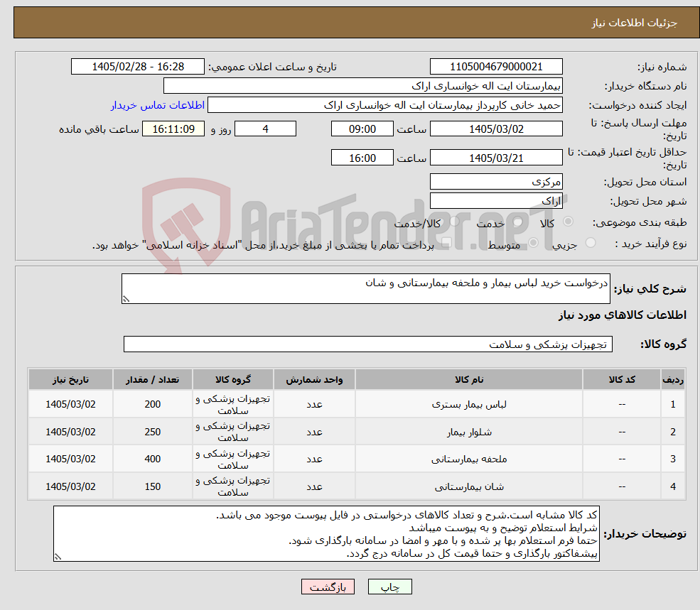Click the کد کالا column header

[622, 380]
